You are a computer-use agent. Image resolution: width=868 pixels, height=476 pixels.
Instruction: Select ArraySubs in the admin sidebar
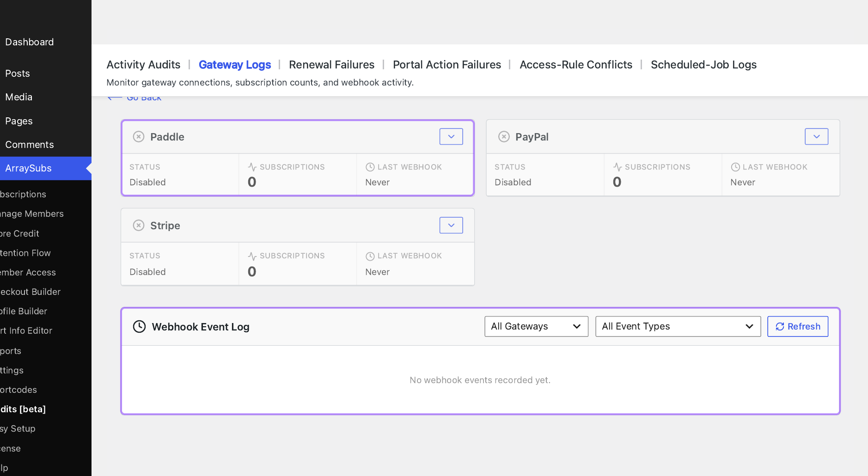coord(46,168)
